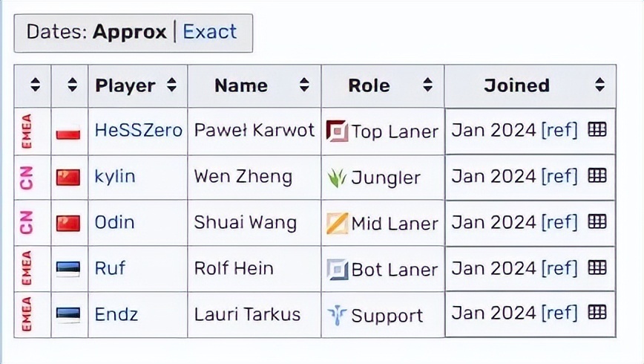
Task: Click the Mid Laner role icon
Action: (x=337, y=223)
